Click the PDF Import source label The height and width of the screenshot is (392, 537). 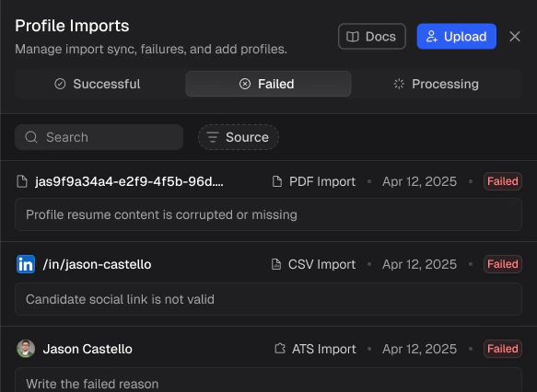click(322, 181)
